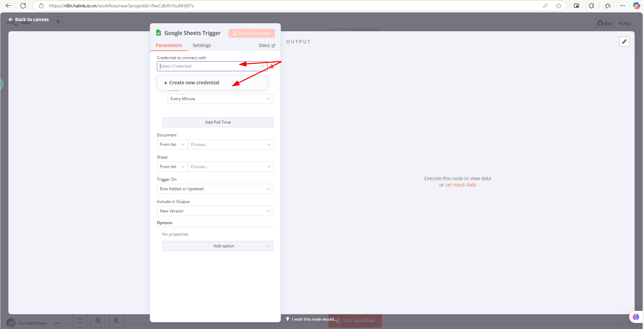The height and width of the screenshot is (329, 644).
Task: Open the Add option dropdown
Action: tap(218, 246)
